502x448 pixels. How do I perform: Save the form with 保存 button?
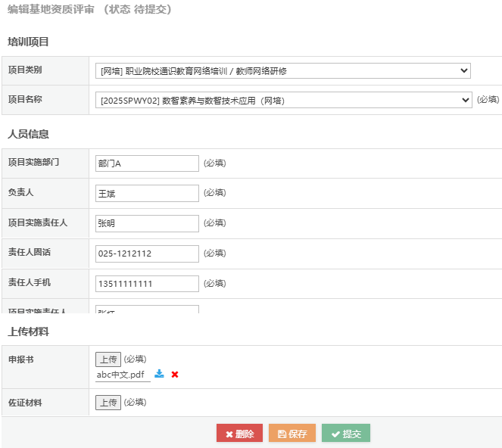tap(292, 434)
